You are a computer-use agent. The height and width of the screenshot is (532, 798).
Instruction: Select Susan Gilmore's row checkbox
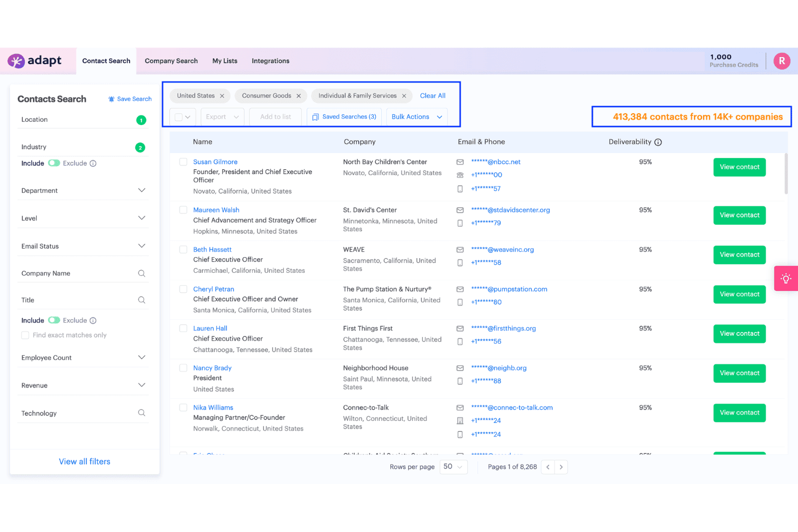pos(183,162)
